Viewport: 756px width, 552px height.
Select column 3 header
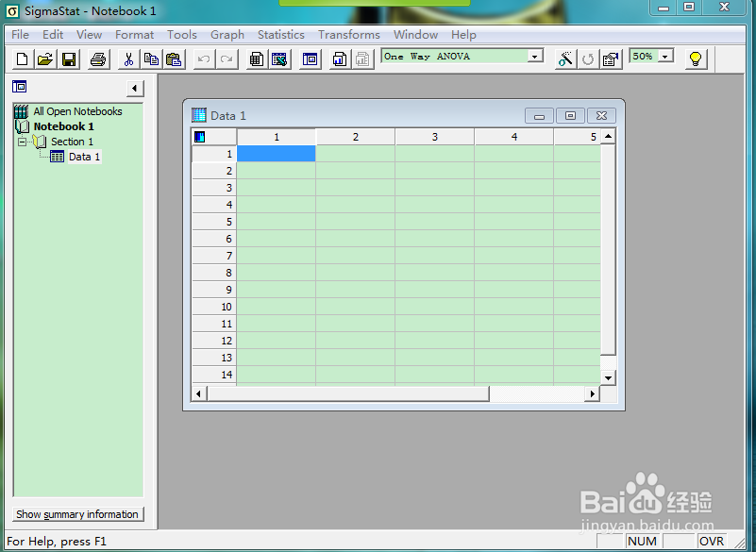tap(435, 137)
